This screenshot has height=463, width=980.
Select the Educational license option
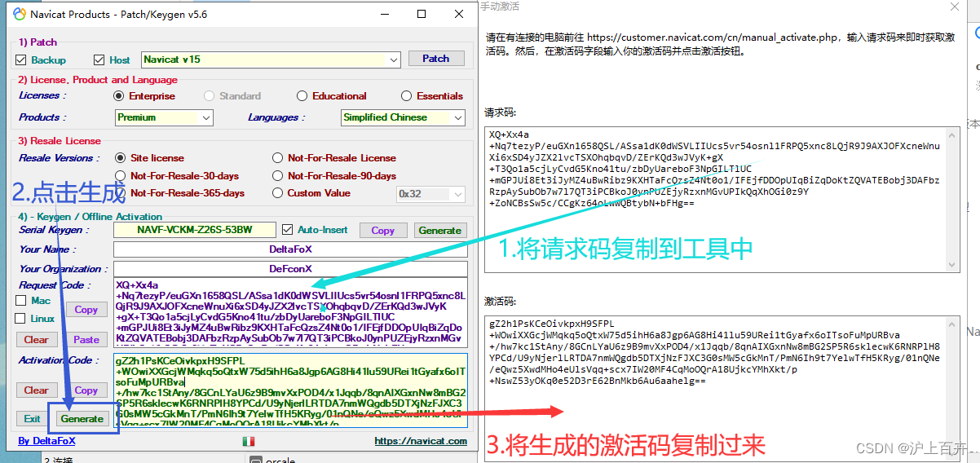(x=302, y=95)
